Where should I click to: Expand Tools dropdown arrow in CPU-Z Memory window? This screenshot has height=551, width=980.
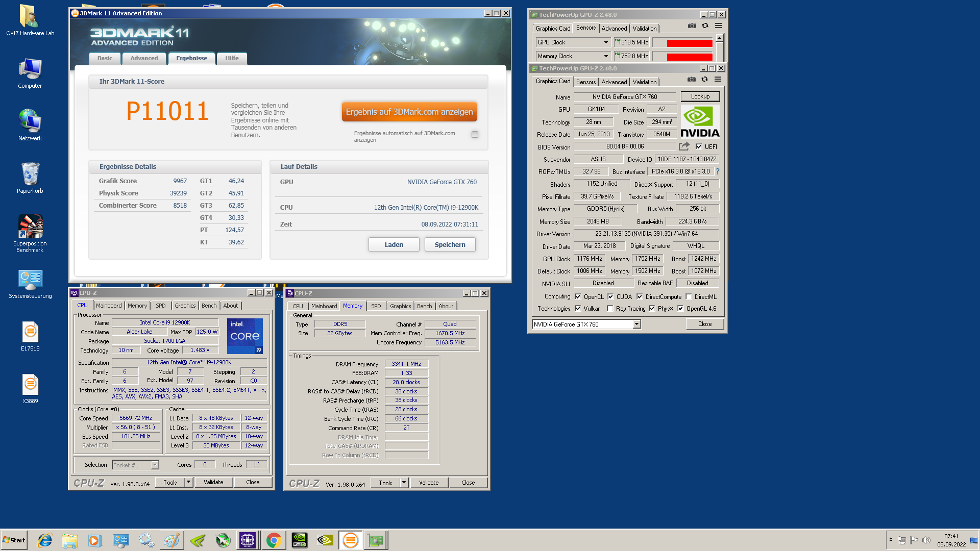pos(404,483)
